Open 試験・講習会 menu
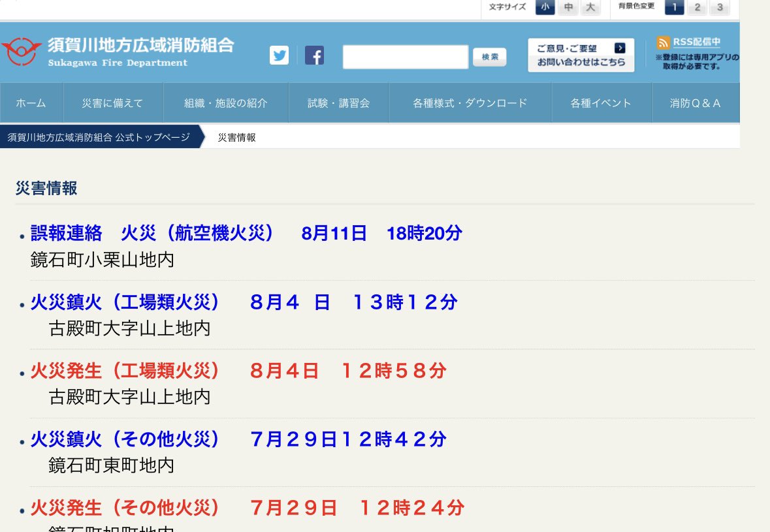 pyautogui.click(x=339, y=102)
